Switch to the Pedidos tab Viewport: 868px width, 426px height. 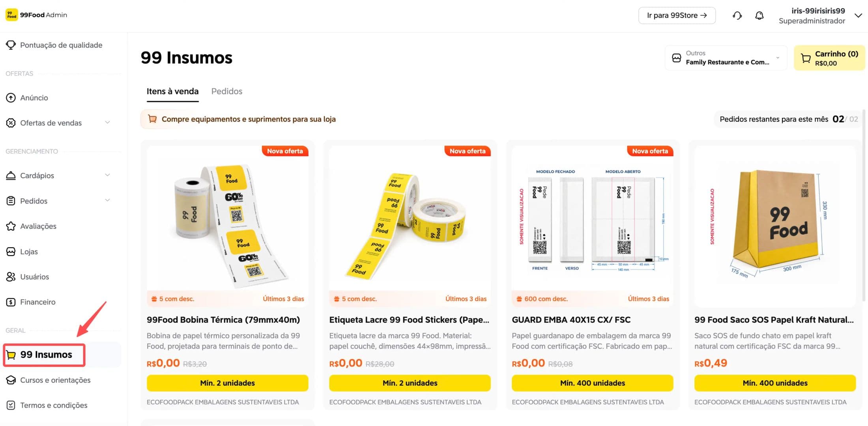227,92
